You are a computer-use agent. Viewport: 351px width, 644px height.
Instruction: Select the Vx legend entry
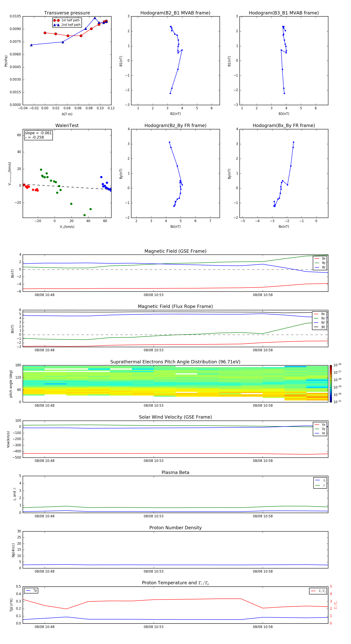(320, 424)
